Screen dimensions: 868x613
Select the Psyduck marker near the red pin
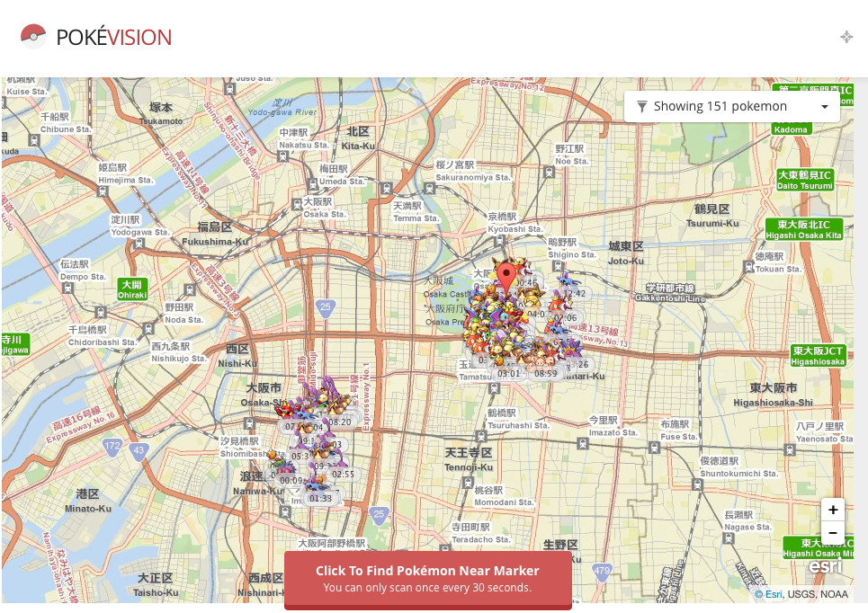532,300
